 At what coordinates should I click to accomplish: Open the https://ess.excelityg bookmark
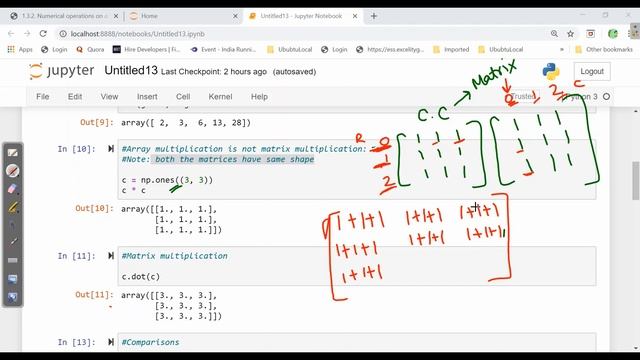[390, 49]
